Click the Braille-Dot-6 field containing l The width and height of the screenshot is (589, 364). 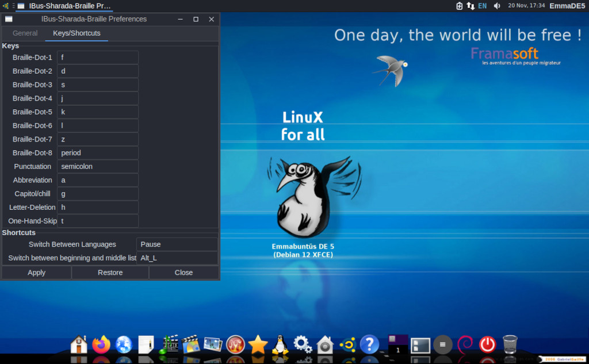(98, 125)
